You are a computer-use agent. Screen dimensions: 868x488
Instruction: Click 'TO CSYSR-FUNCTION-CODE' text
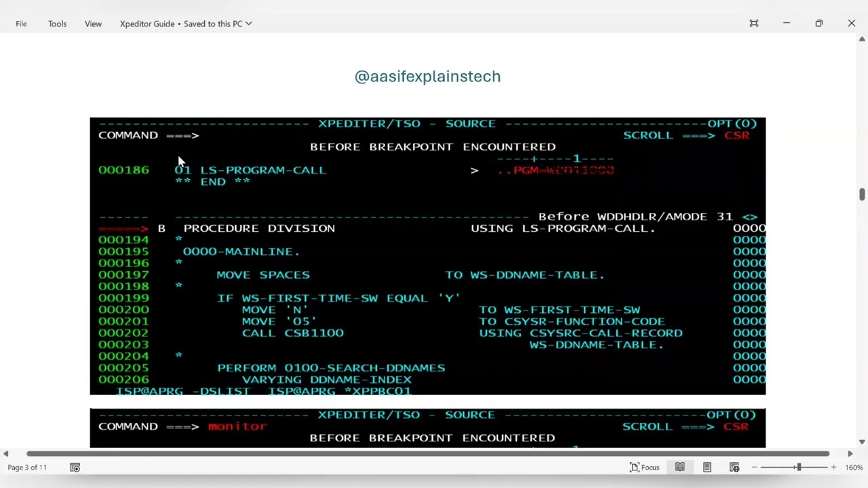(572, 321)
